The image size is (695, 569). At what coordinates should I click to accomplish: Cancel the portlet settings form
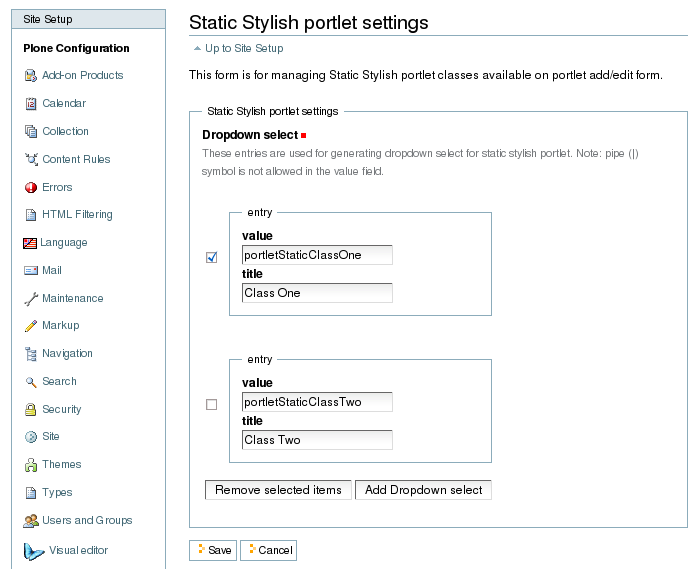click(269, 550)
